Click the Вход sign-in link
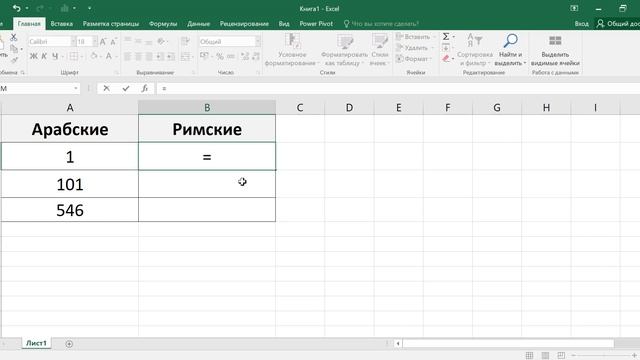Viewport: 640px width, 360px height. point(582,24)
